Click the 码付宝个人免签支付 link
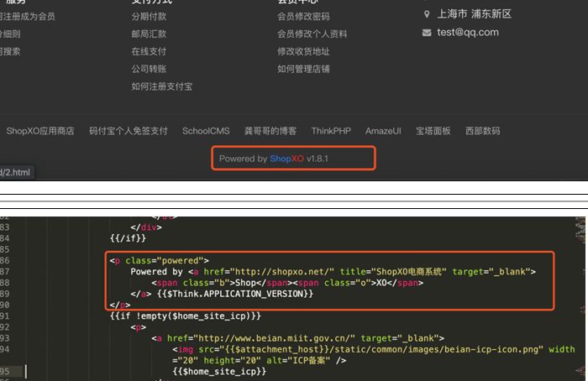 [x=129, y=131]
